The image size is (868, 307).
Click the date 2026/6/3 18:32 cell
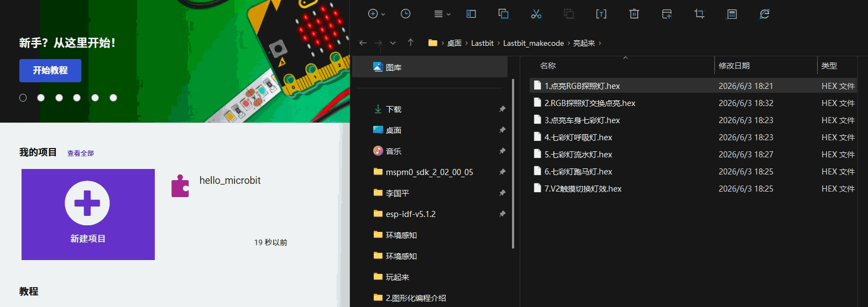pos(746,103)
